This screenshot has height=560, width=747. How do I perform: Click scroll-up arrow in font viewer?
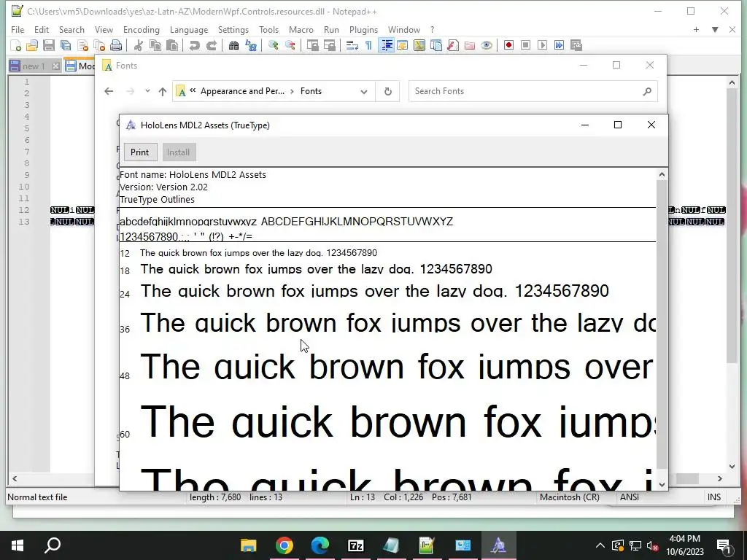point(662,174)
